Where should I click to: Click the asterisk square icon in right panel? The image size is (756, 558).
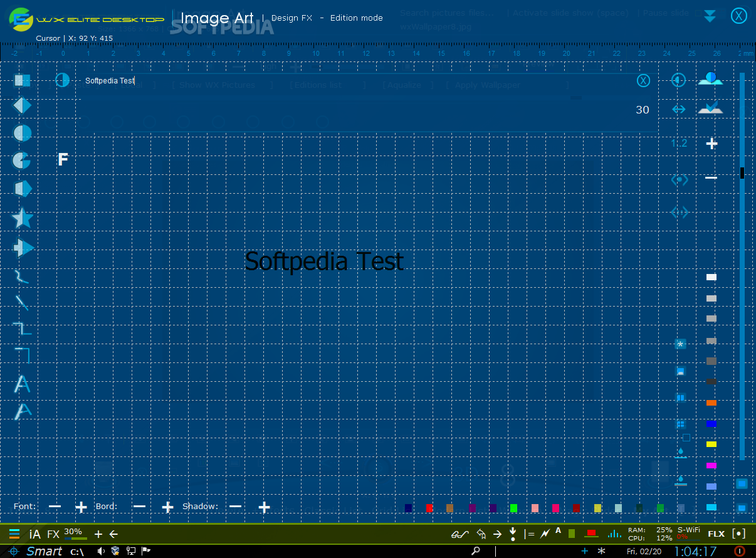click(x=680, y=344)
